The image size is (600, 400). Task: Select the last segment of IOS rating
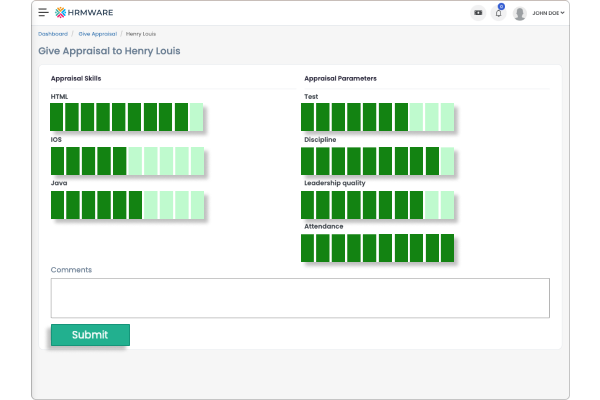(x=197, y=161)
